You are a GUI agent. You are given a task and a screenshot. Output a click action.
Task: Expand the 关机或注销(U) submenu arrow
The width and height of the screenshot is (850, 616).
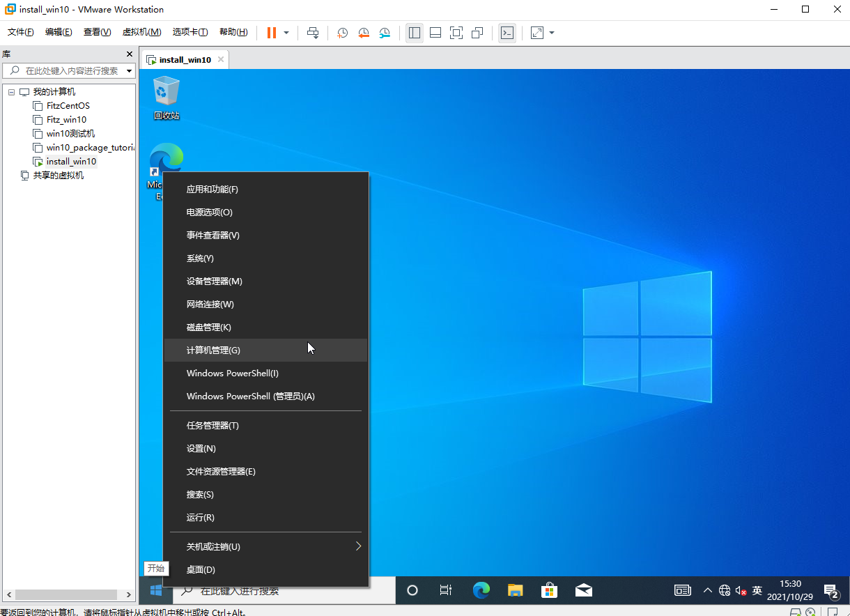(358, 546)
